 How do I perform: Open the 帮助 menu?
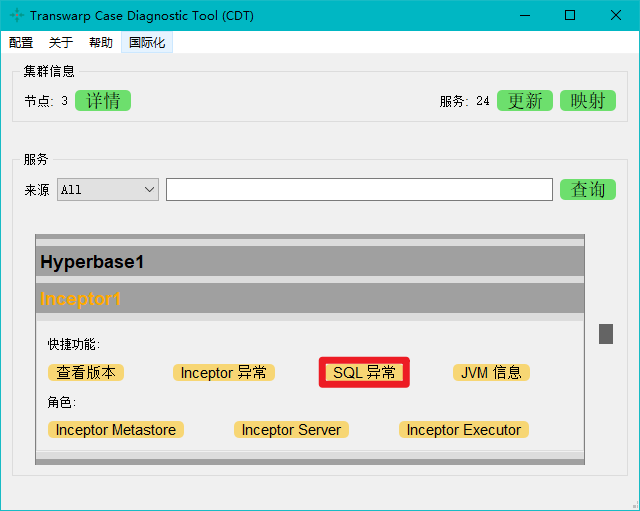pos(101,42)
